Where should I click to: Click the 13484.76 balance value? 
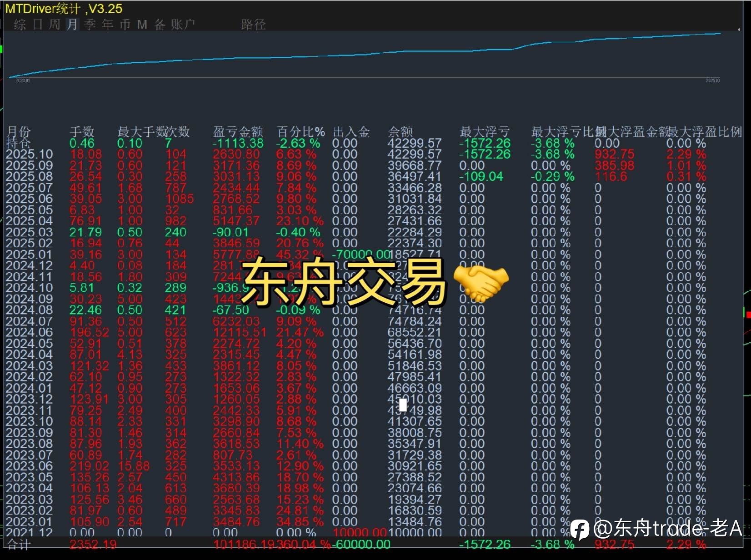(415, 522)
